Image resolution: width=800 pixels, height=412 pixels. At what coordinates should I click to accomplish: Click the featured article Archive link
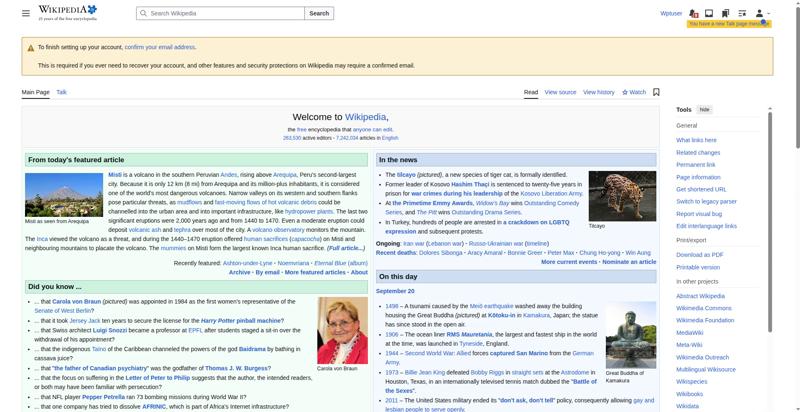click(239, 272)
